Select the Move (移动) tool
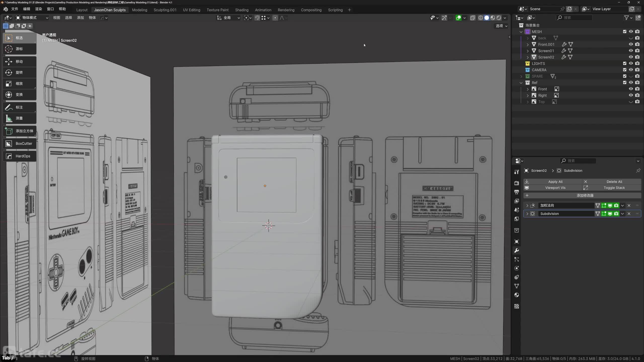The image size is (644, 362). (20, 62)
